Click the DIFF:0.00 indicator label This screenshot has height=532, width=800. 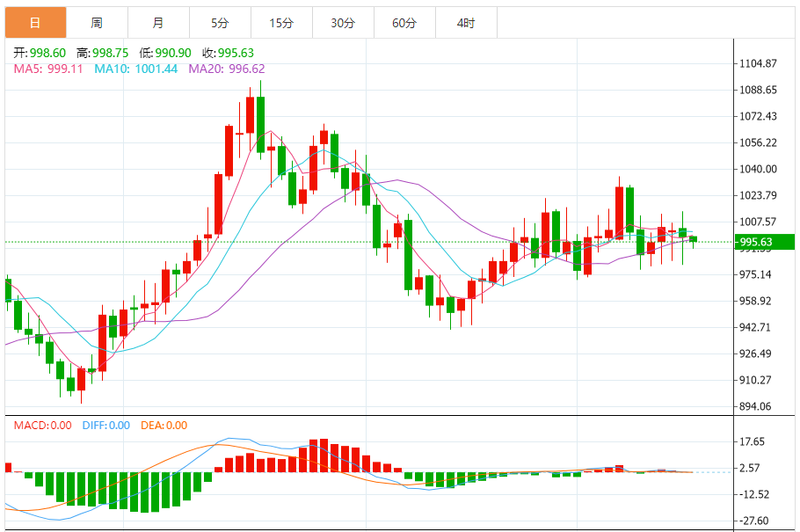coord(106,426)
